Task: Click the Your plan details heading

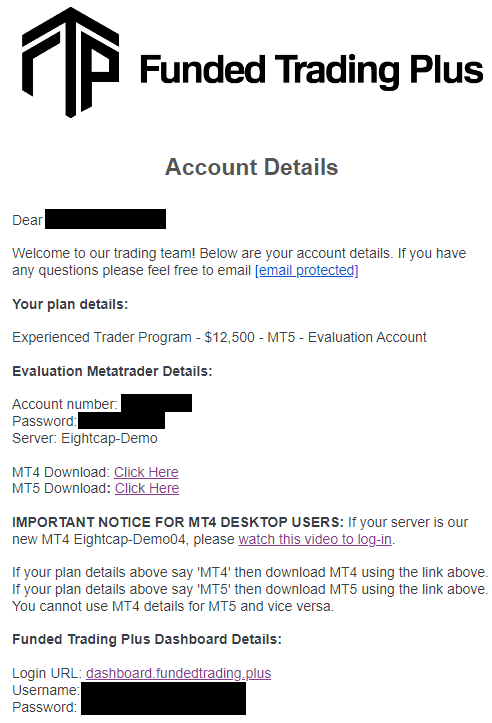Action: pos(70,304)
